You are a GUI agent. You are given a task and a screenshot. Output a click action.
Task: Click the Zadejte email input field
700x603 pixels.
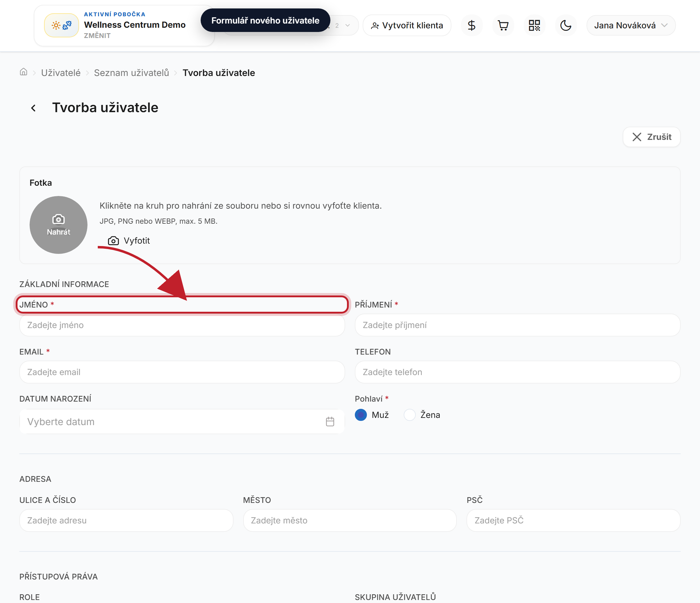[182, 372]
